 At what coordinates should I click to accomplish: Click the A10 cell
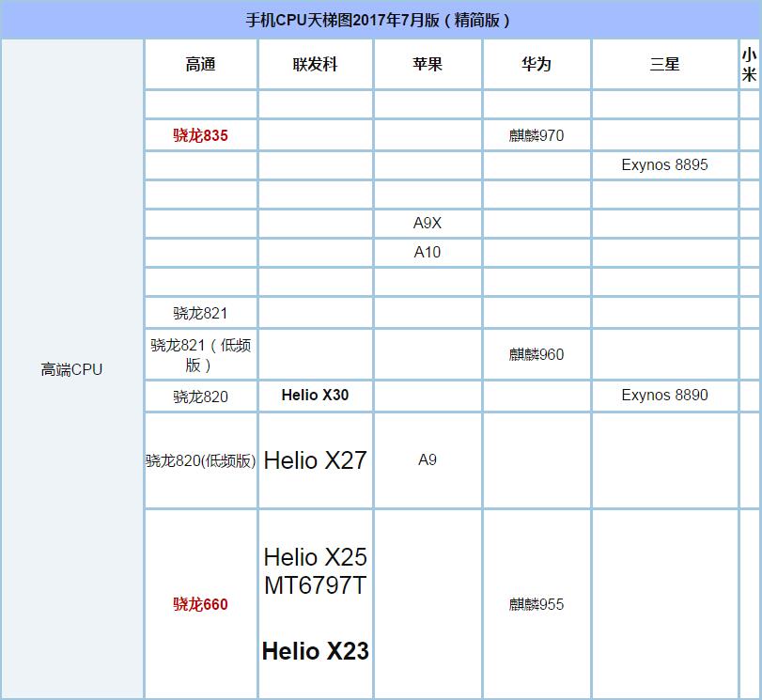click(428, 252)
